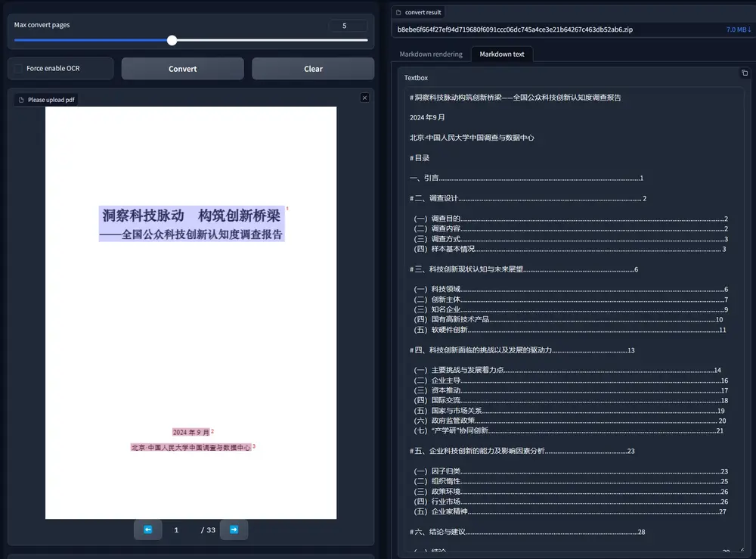The image size is (756, 559).
Task: Click the file icon beside 'Please upload pdf'
Action: (21, 100)
